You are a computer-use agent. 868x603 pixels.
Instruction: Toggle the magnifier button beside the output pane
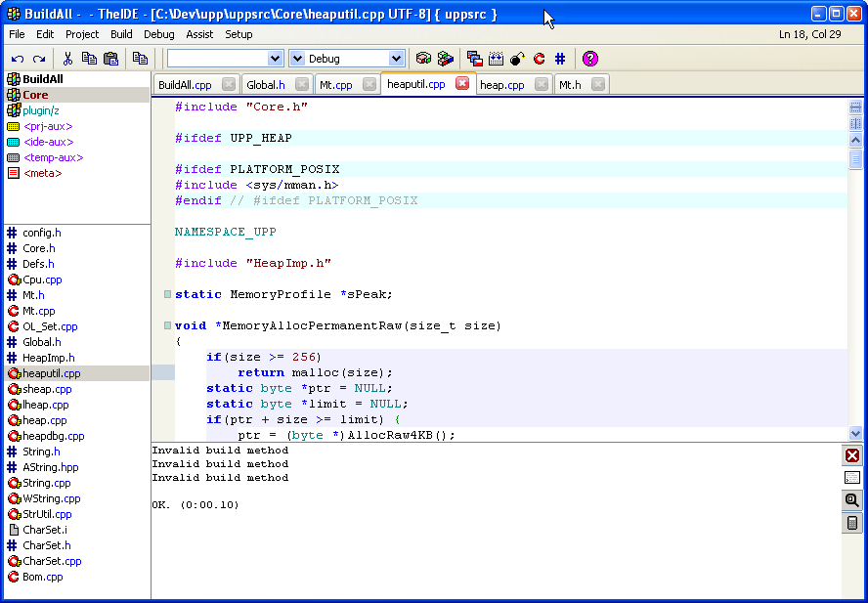pos(852,500)
